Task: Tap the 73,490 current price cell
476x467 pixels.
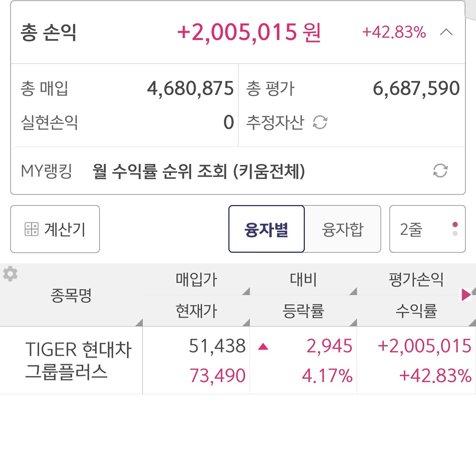Action: pyautogui.click(x=217, y=375)
